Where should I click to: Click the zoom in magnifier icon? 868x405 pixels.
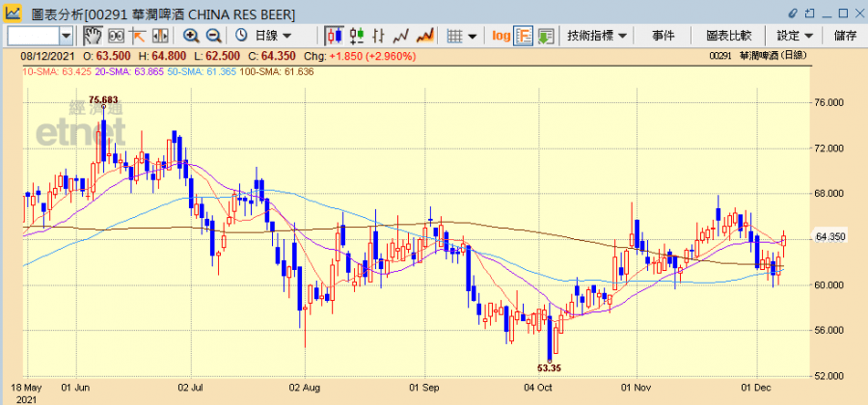[191, 36]
